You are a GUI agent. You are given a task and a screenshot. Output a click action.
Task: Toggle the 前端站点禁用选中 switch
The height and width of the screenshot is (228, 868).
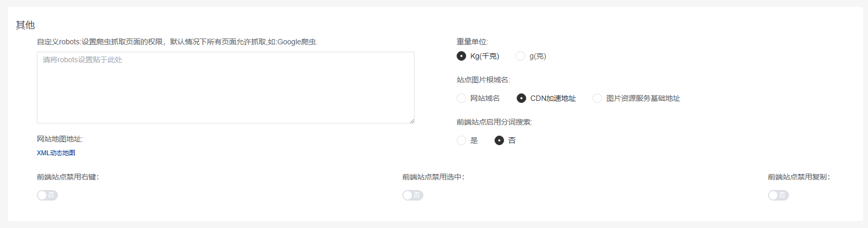[413, 195]
